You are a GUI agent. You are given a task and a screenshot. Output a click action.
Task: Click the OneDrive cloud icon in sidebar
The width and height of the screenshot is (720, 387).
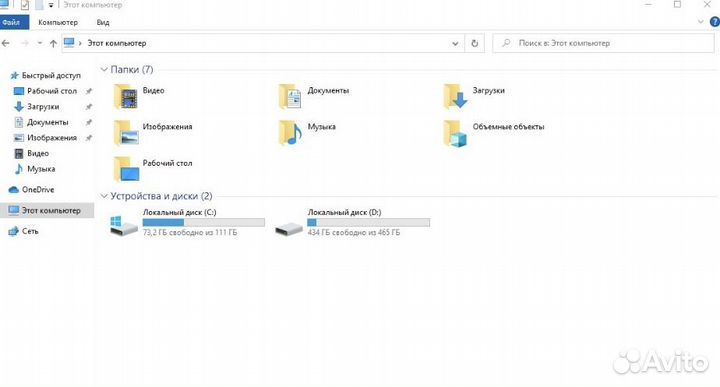[14, 190]
